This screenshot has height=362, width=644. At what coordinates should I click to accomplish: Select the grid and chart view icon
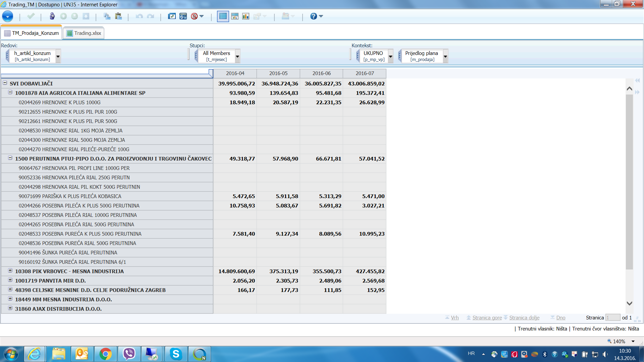(x=235, y=16)
